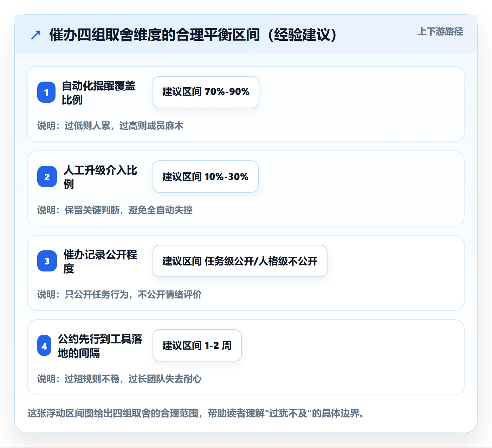The height and width of the screenshot is (448, 492).
Task: Click the main title 催办四组取舍维度的合理平衡区间
Action: pos(193,35)
